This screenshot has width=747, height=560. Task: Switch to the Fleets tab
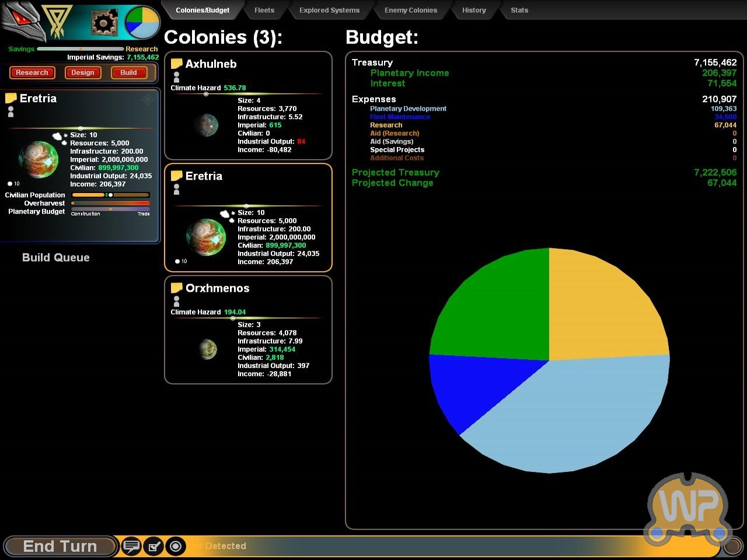pos(264,10)
